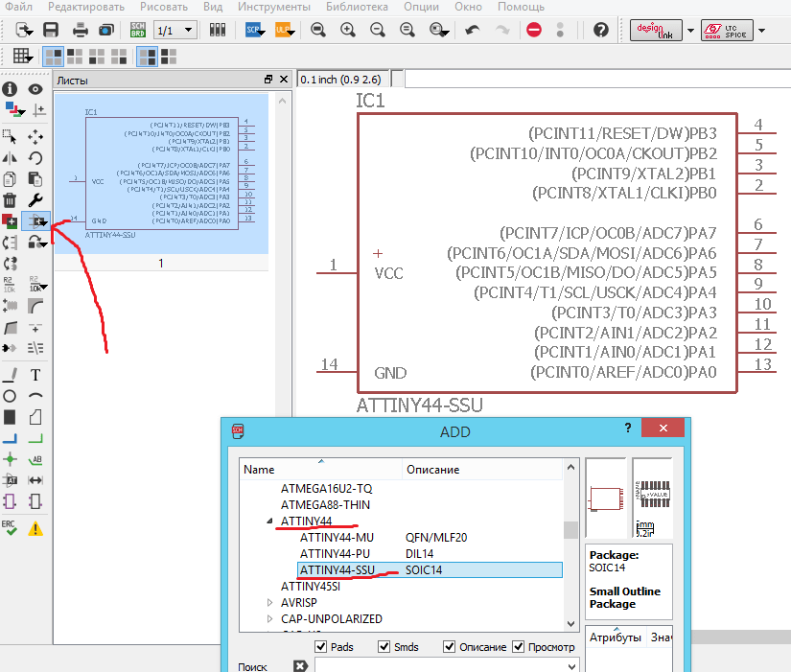Viewport: 791px width, 672px height.
Task: Open the Поиск search field dropdown
Action: (x=571, y=666)
